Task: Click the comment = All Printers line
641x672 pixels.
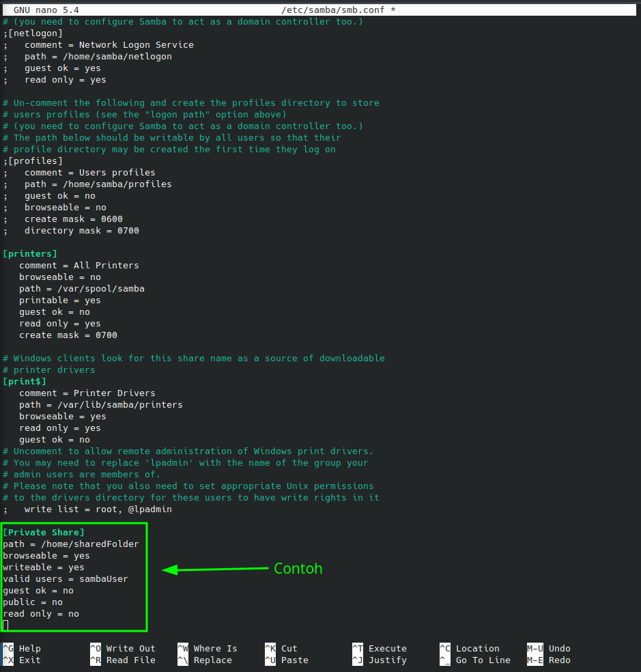Action: pos(79,265)
